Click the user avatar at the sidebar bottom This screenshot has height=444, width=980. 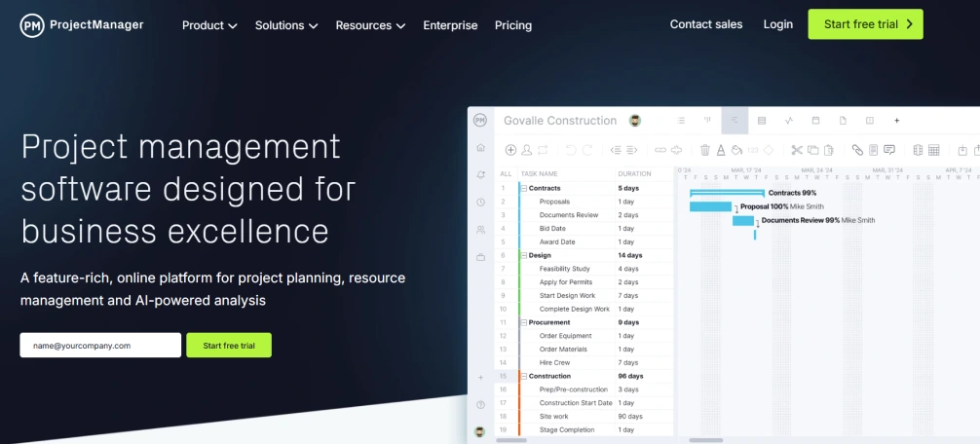480,431
